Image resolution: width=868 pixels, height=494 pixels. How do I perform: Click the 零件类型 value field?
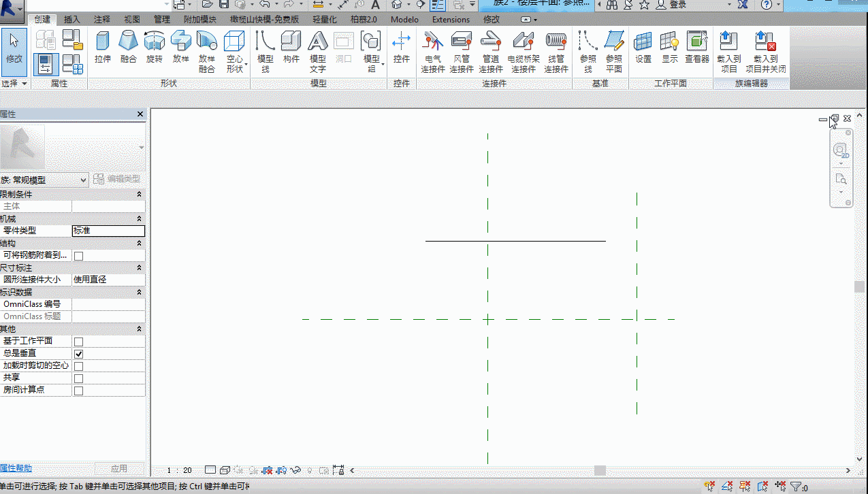[108, 231]
